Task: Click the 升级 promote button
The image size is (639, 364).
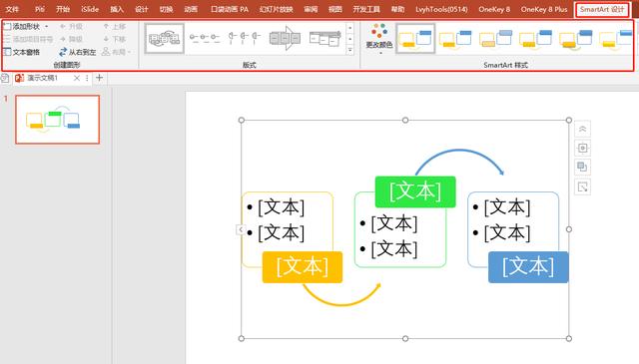Action: click(71, 27)
